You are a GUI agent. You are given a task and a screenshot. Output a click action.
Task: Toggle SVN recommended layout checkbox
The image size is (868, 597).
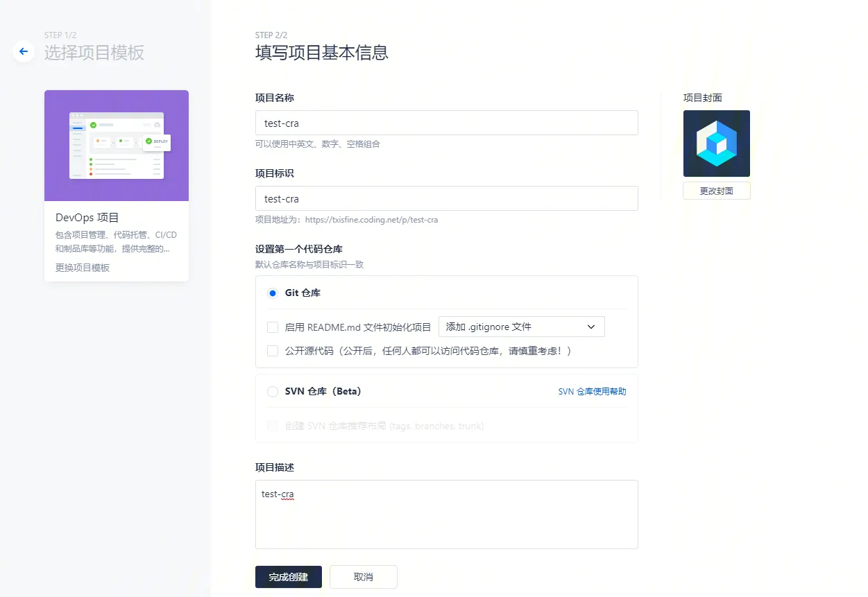(x=273, y=426)
